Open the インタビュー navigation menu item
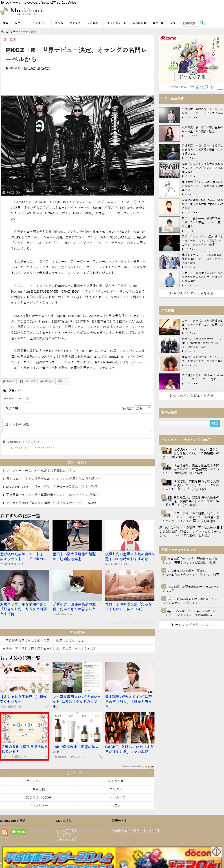This screenshot has width=224, height=868. tap(40, 23)
